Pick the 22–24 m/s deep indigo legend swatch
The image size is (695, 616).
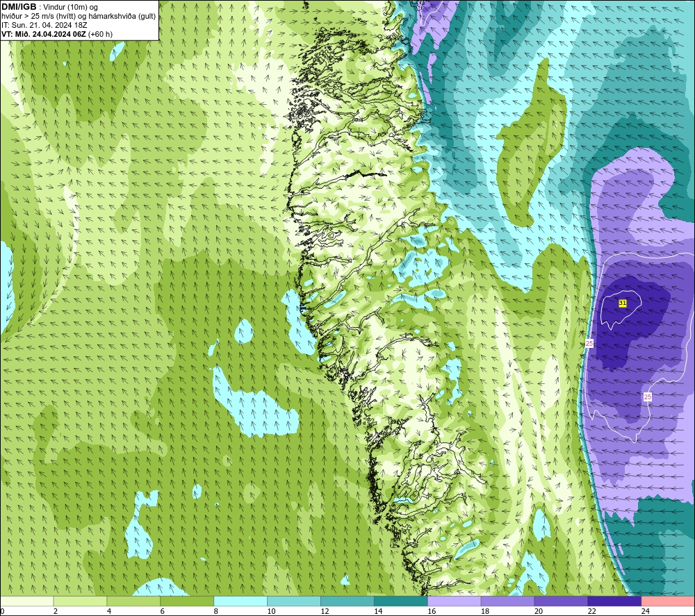click(x=614, y=601)
